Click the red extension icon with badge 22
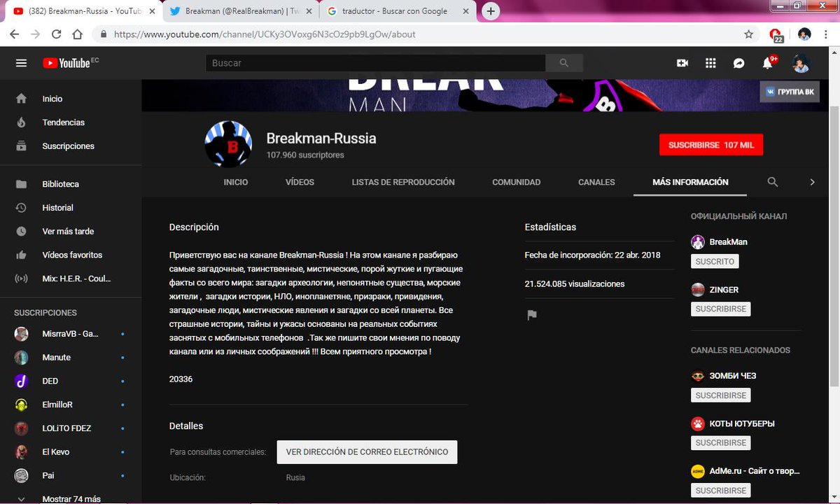Image resolution: width=840 pixels, height=504 pixels. pos(776,34)
